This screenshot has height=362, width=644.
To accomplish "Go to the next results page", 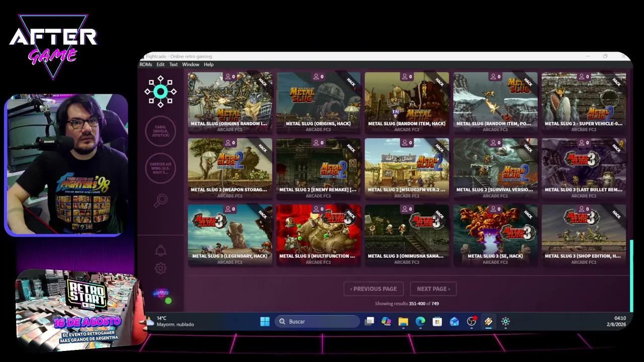I will pos(433,289).
